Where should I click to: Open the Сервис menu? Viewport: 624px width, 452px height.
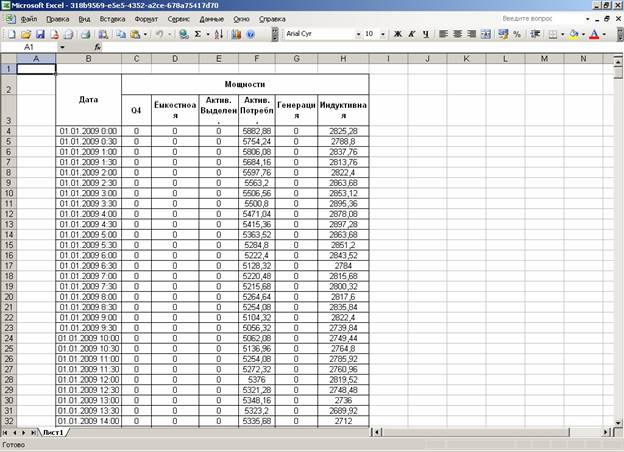pyautogui.click(x=179, y=19)
